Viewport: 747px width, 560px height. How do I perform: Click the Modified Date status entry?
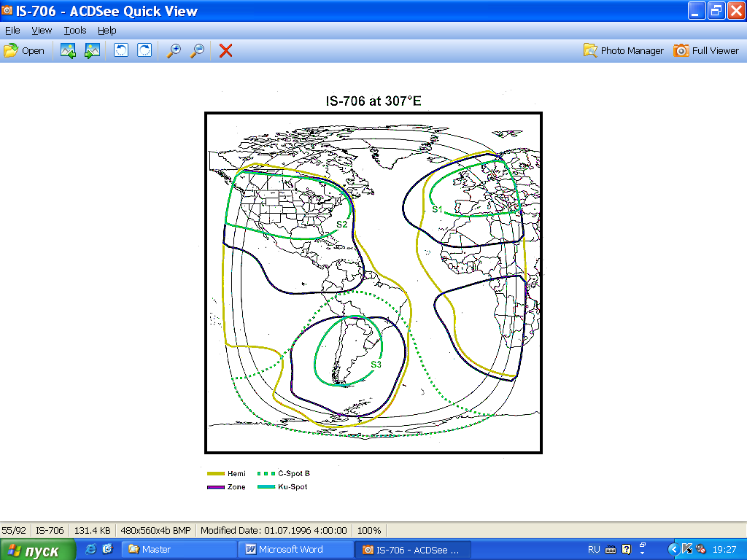coord(274,531)
